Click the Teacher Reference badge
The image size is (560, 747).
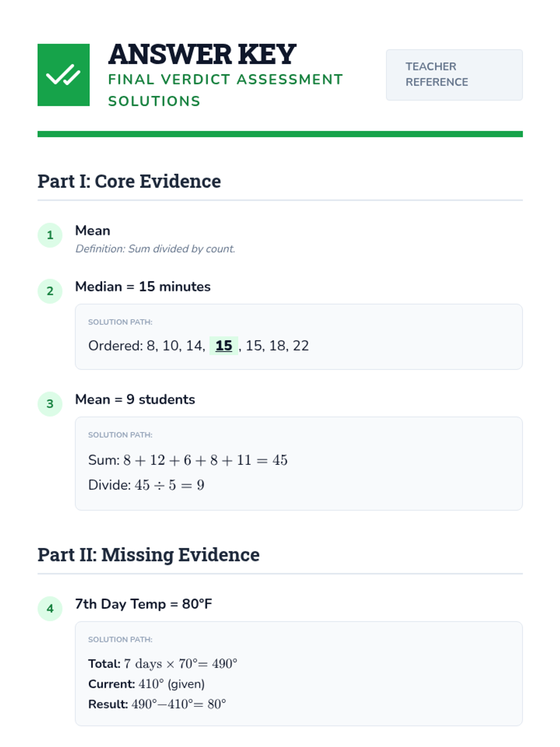[x=454, y=75]
